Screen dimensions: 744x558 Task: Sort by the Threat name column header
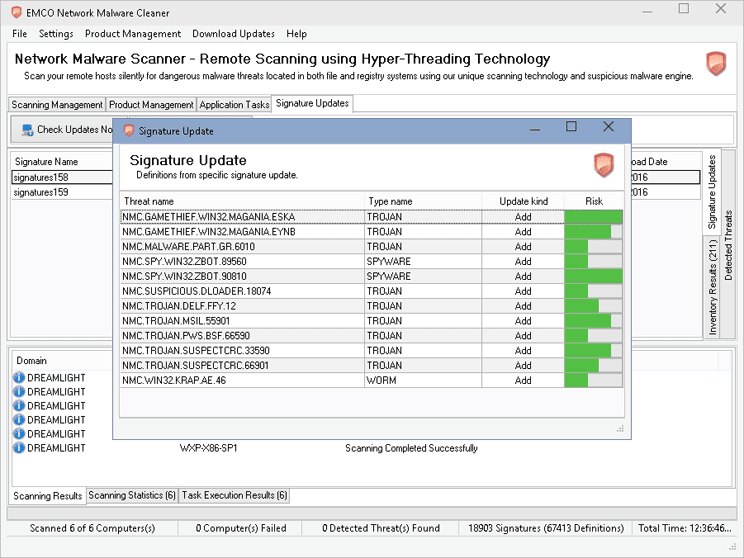[x=242, y=201]
